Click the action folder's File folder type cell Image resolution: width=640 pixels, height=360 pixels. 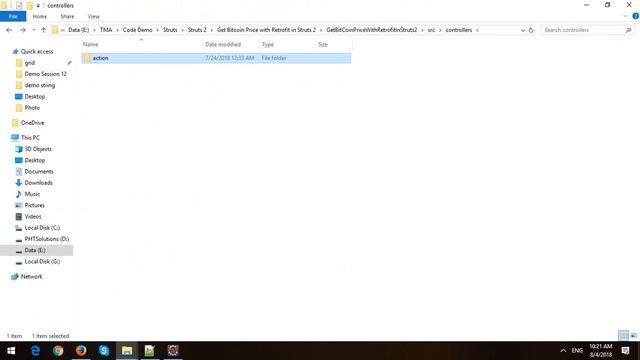tap(274, 58)
